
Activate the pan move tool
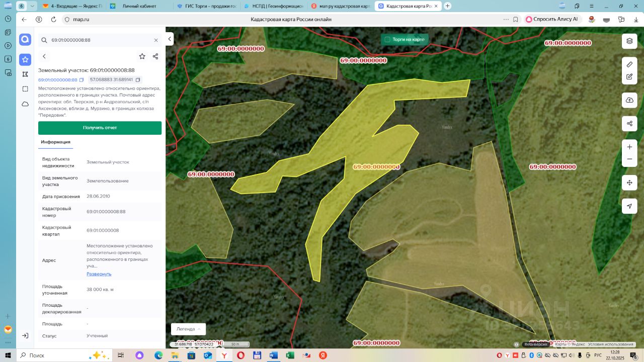[x=629, y=183]
